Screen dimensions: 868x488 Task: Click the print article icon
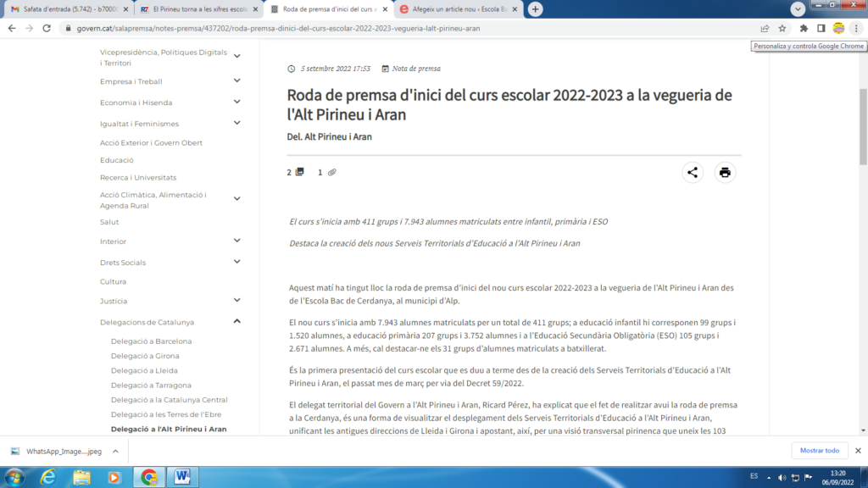click(x=725, y=173)
